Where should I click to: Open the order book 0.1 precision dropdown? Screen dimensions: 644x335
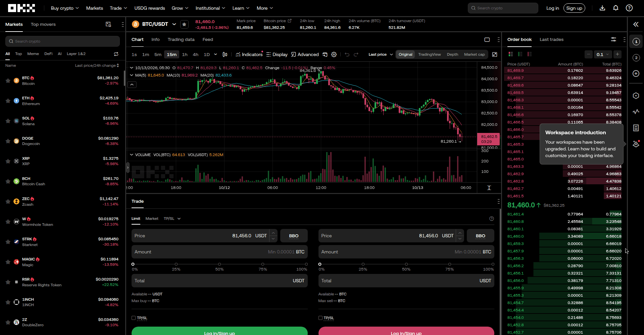[x=603, y=54]
